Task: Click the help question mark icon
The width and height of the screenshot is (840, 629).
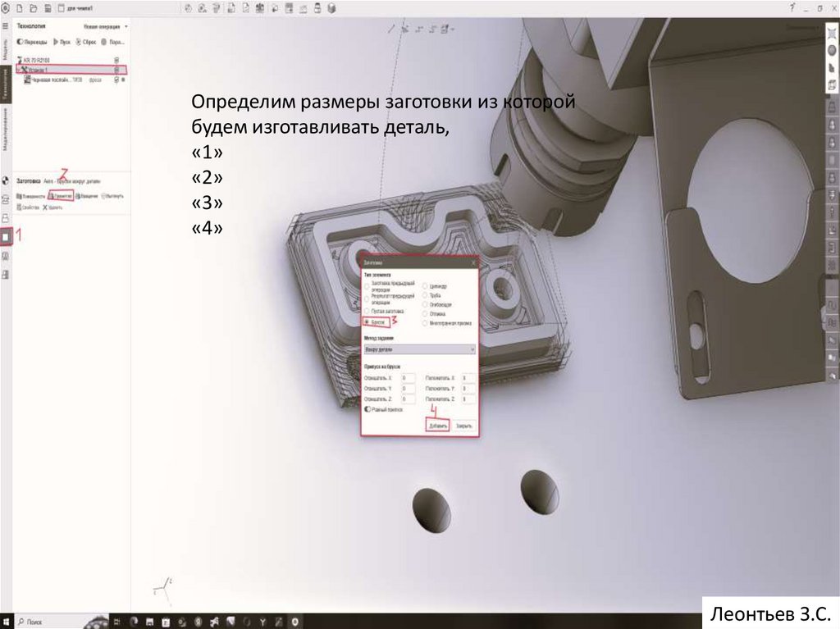Action: [792, 7]
